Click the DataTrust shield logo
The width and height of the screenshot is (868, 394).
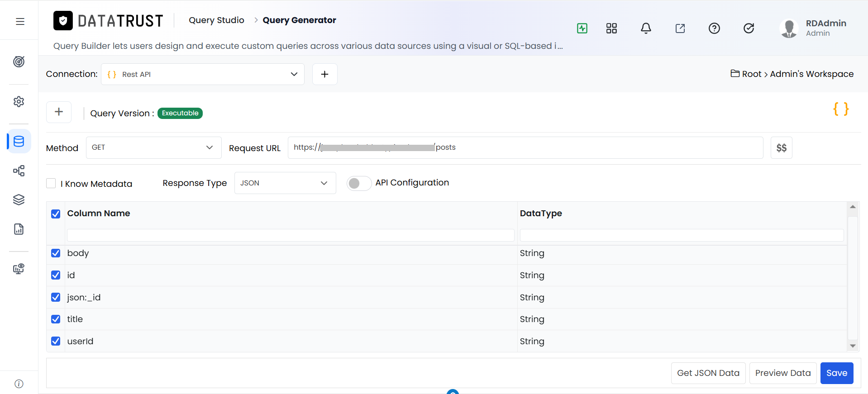63,21
